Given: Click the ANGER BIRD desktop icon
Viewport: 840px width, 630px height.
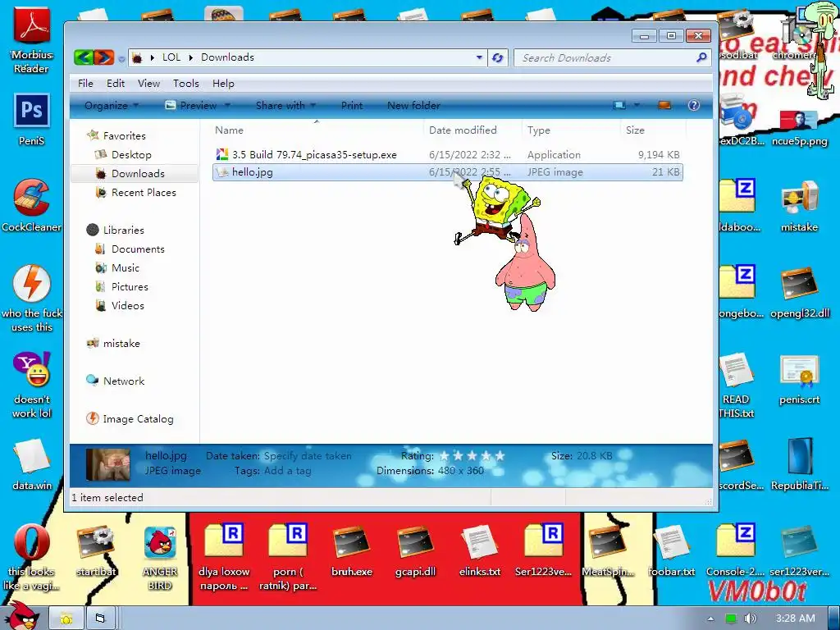Looking at the screenshot, I should (x=160, y=558).
